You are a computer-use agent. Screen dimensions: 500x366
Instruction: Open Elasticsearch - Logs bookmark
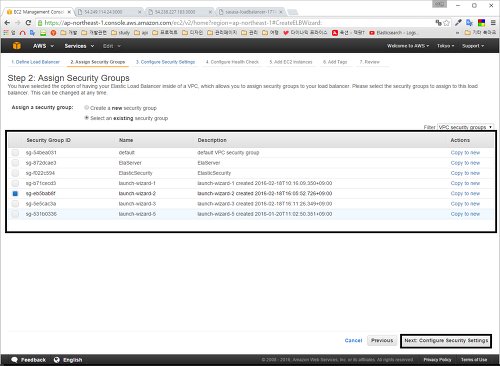pos(394,33)
